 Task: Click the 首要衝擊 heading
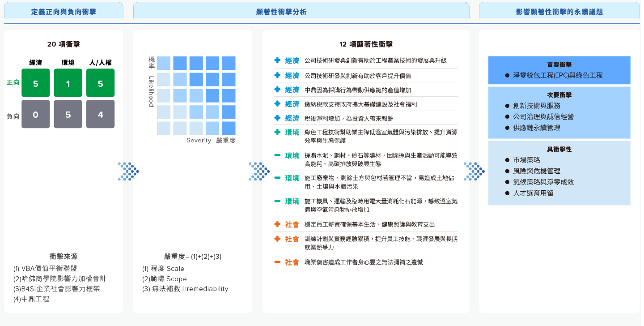[x=559, y=64]
